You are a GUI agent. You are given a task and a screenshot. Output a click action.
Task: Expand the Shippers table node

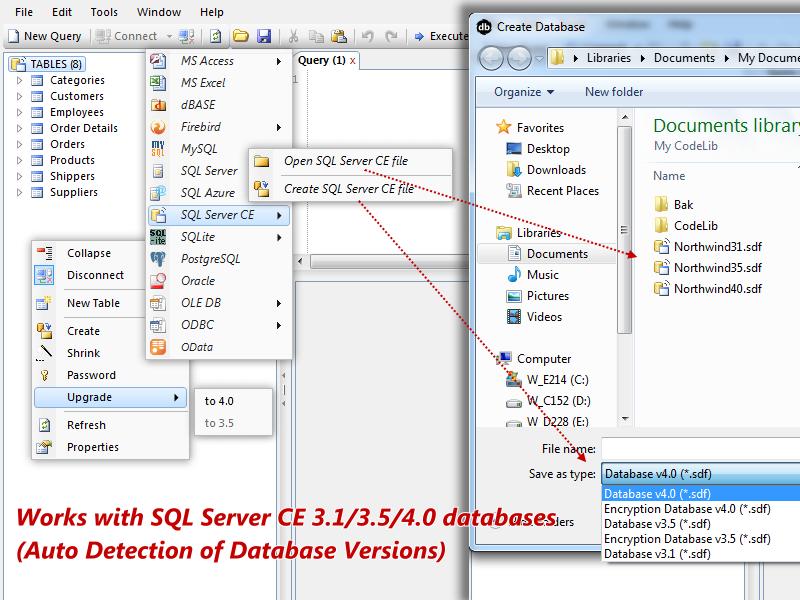19,177
